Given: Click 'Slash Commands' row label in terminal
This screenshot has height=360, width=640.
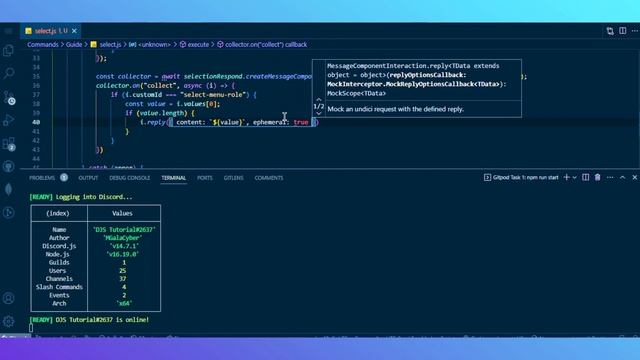Looking at the screenshot, I should [59, 287].
